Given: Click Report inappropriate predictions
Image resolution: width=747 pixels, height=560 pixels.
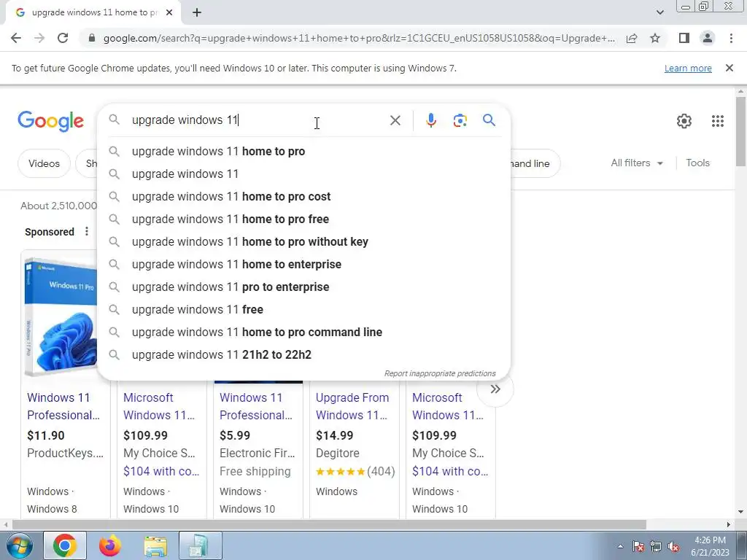Looking at the screenshot, I should 440,373.
